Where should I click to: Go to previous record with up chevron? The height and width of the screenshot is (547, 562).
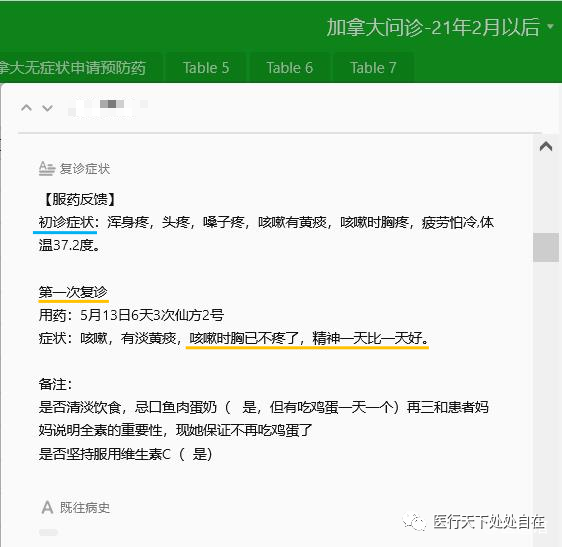27,108
